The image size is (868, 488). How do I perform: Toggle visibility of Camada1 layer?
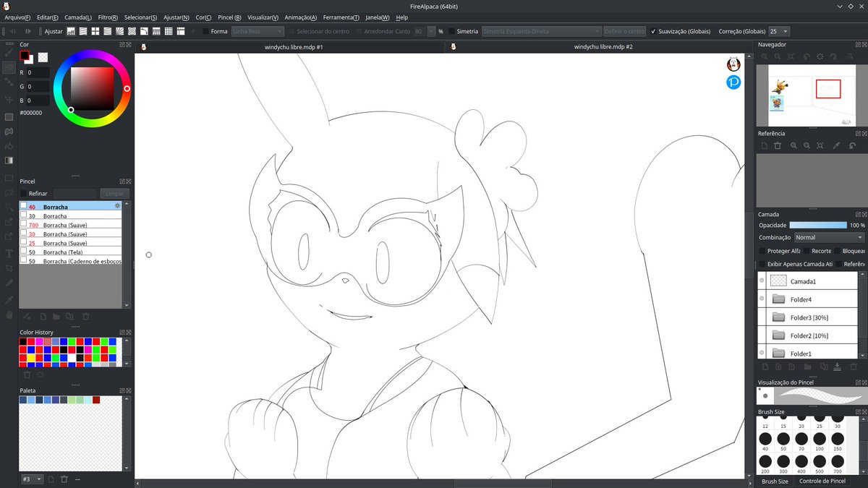click(762, 281)
